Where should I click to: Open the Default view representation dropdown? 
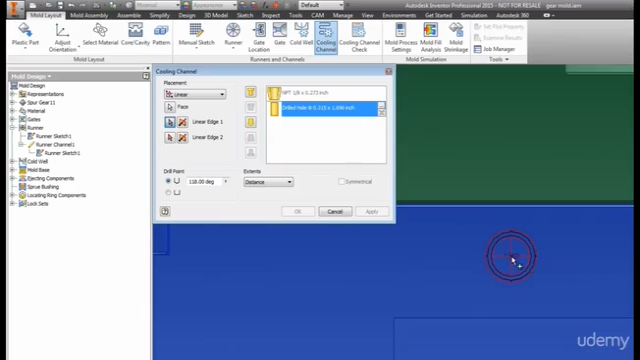pos(321,5)
